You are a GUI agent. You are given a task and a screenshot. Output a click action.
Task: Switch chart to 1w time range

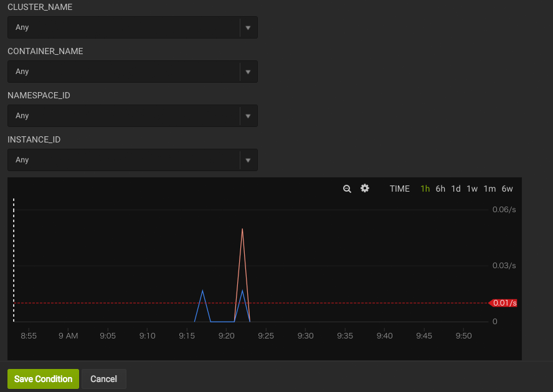[x=472, y=189]
